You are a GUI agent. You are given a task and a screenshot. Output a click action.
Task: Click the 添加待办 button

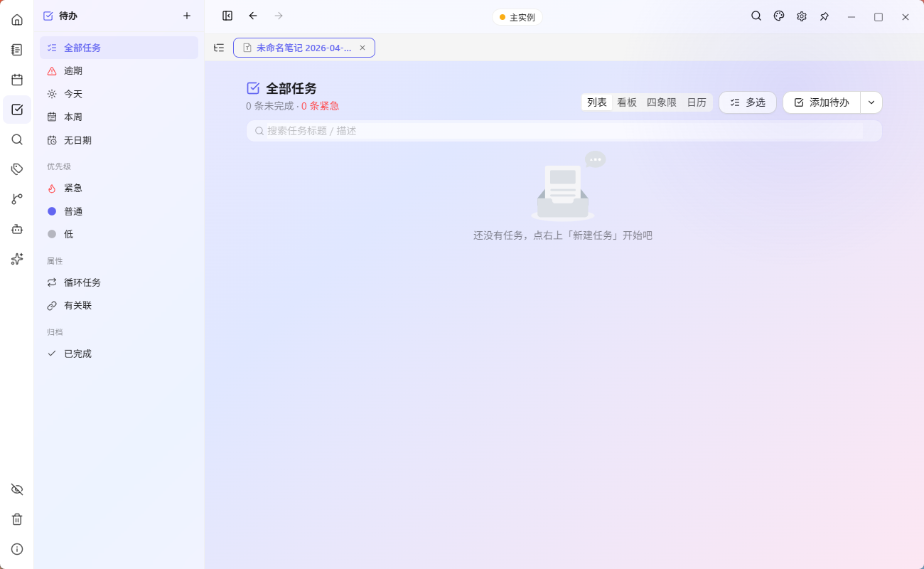(821, 102)
